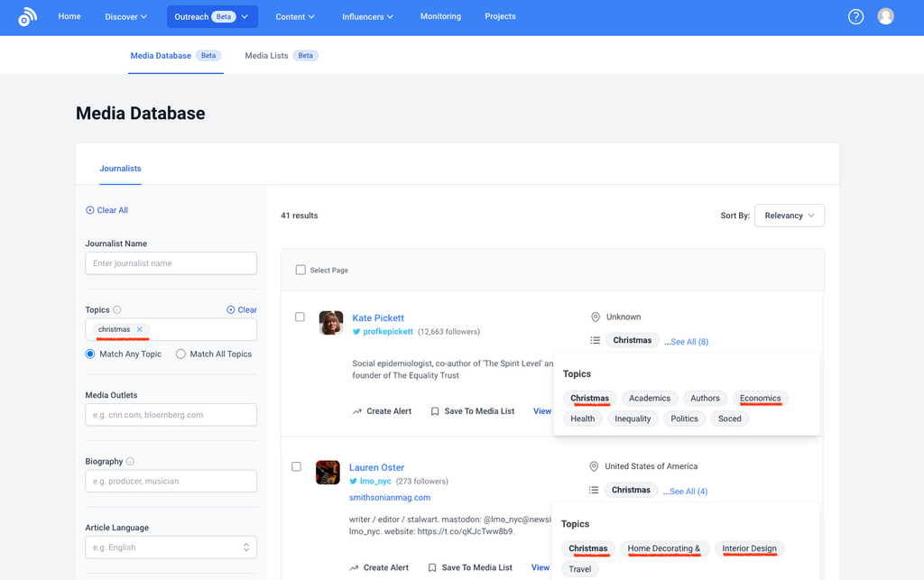Open the help question mark icon
Image resolution: width=924 pixels, height=580 pixels.
click(x=855, y=17)
